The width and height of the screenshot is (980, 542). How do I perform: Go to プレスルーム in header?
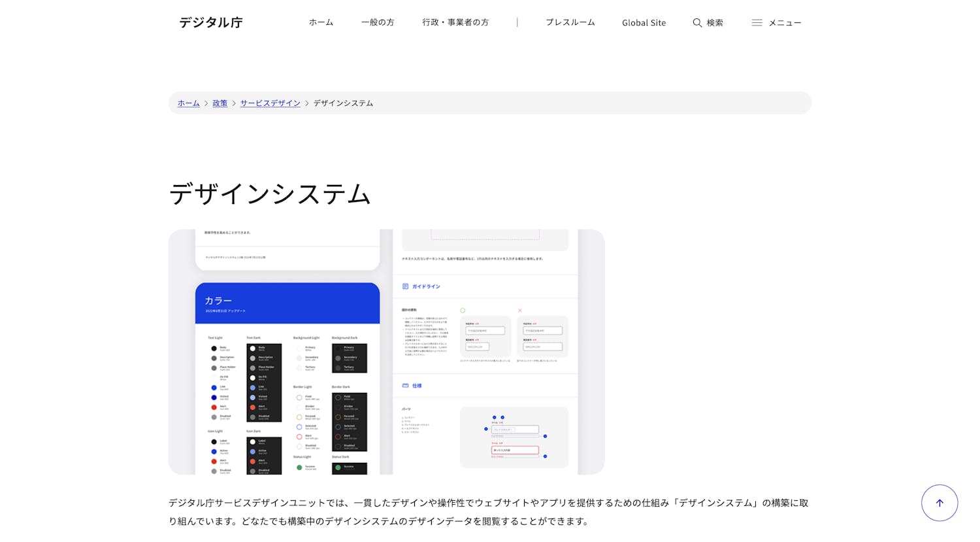coord(570,23)
